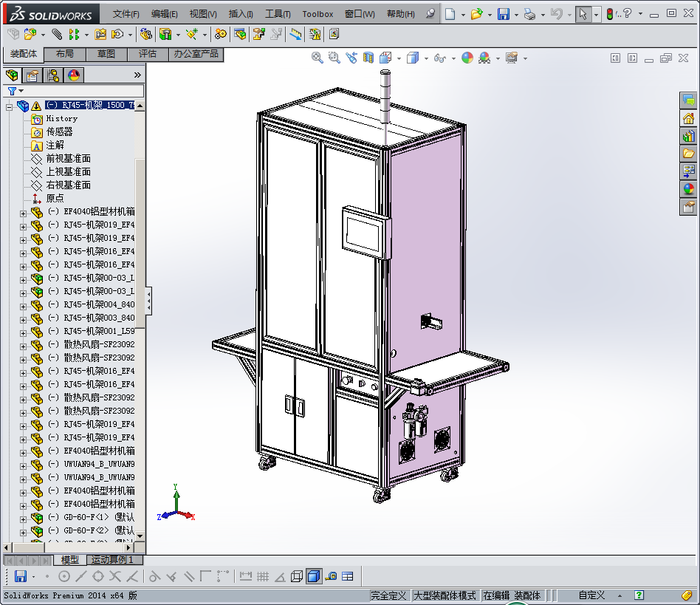Viewport: 700px width, 605px height.
Task: Open the Hide/Show Items glasses dropdown arrow
Action: tap(453, 58)
